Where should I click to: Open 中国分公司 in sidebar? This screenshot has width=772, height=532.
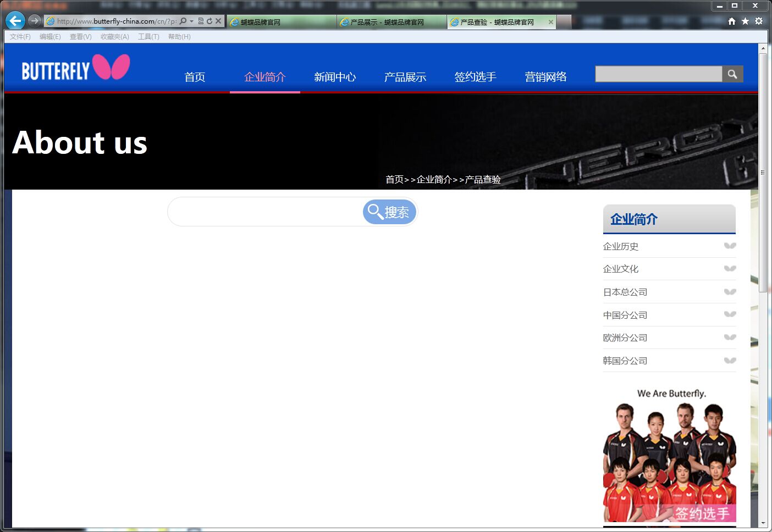pyautogui.click(x=625, y=315)
